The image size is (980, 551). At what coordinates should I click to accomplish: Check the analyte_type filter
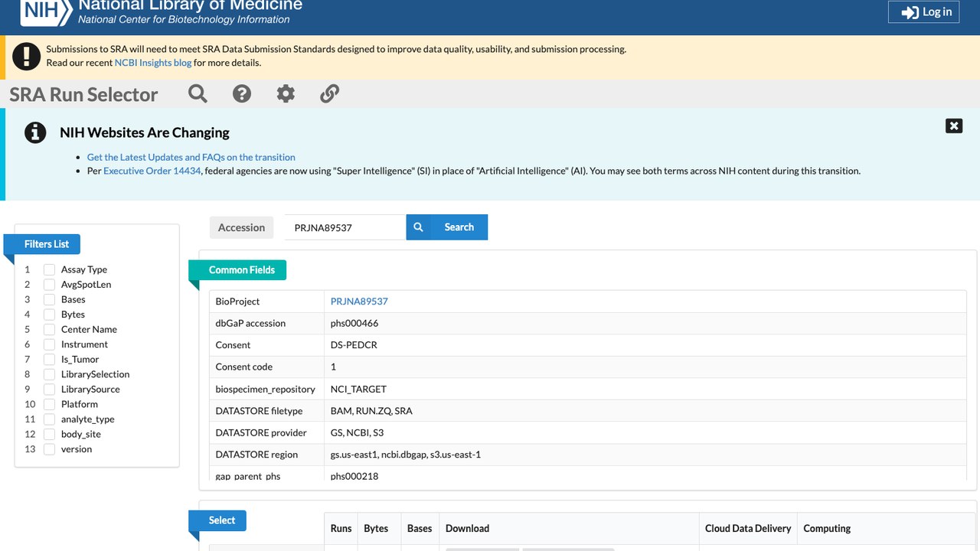[x=49, y=419]
